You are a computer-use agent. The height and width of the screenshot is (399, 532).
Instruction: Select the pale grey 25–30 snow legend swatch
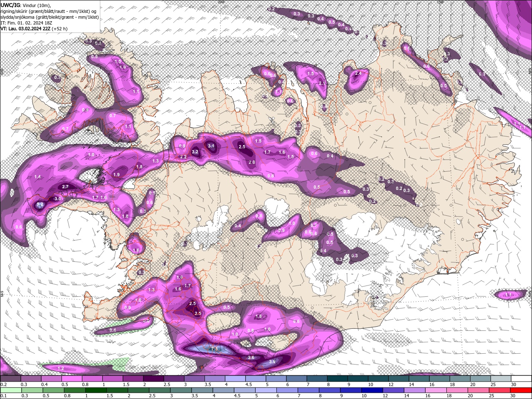(x=501, y=379)
